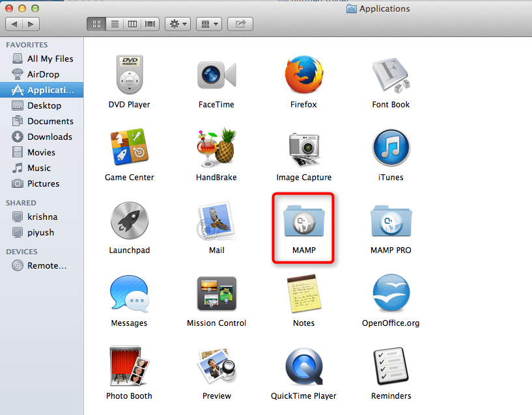Open the Action gear dropdown menu
The image size is (532, 415).
tap(178, 24)
